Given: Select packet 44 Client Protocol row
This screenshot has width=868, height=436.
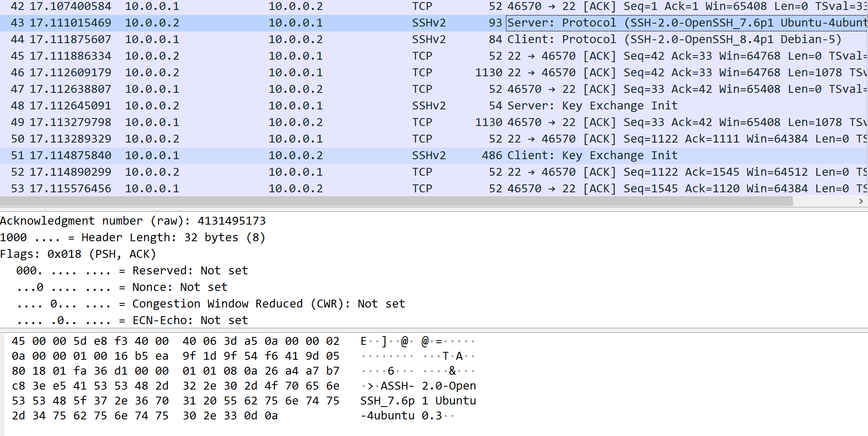Looking at the screenshot, I should [434, 39].
